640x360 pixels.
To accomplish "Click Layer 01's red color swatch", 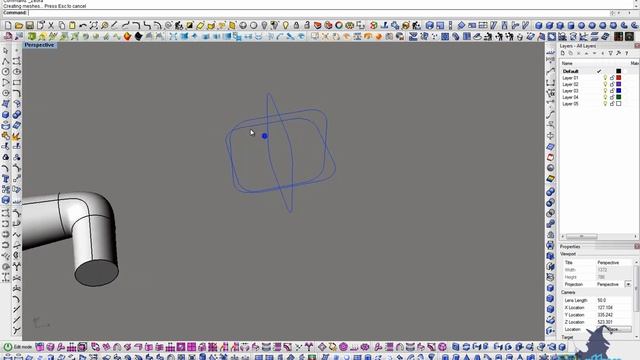I will pyautogui.click(x=618, y=78).
